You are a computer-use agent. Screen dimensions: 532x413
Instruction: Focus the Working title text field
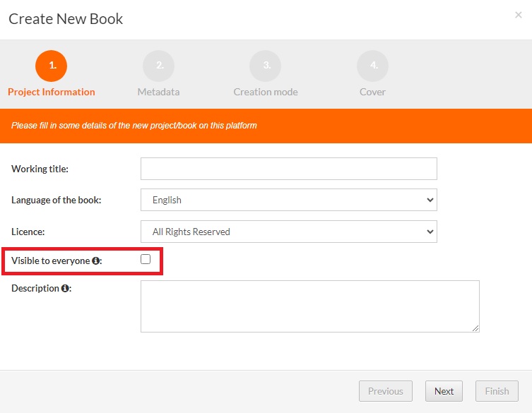coord(288,169)
